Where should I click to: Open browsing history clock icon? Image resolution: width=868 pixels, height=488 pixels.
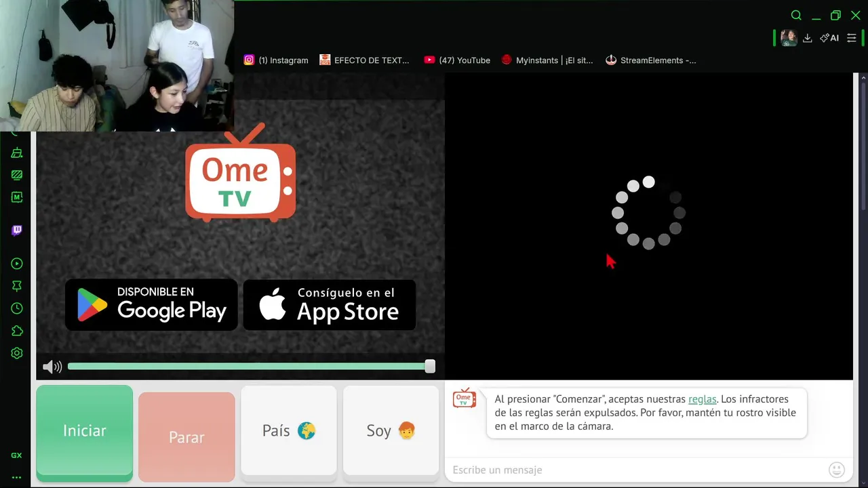(x=17, y=308)
